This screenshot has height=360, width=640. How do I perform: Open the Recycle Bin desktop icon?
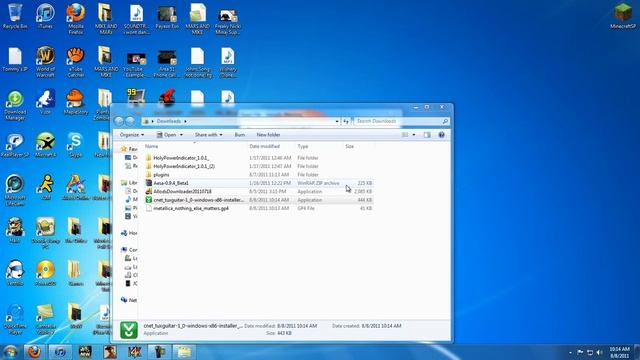(15, 16)
